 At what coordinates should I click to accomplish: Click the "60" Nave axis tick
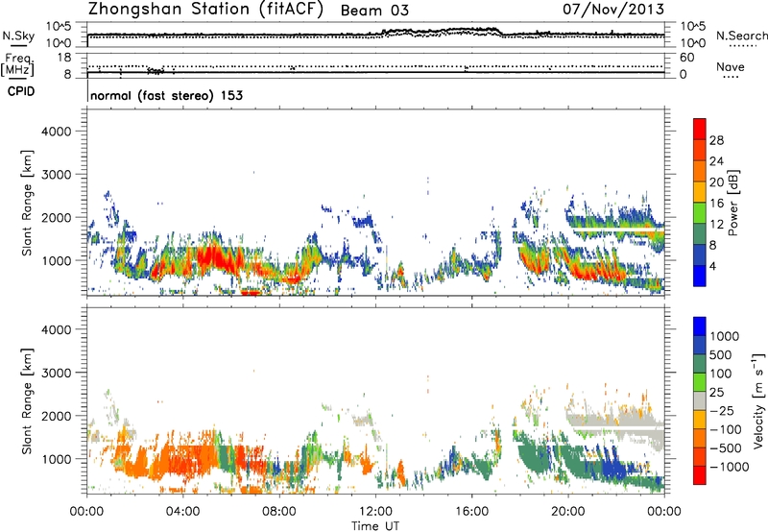(686, 58)
